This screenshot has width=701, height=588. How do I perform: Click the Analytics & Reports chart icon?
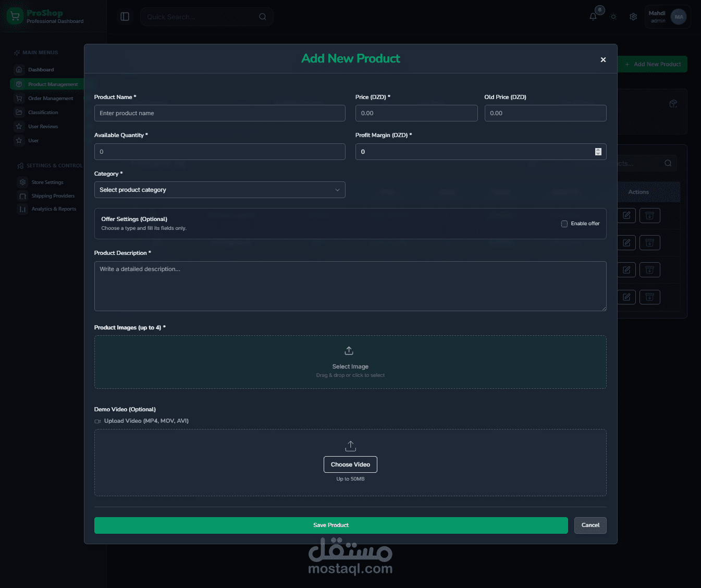pos(22,209)
